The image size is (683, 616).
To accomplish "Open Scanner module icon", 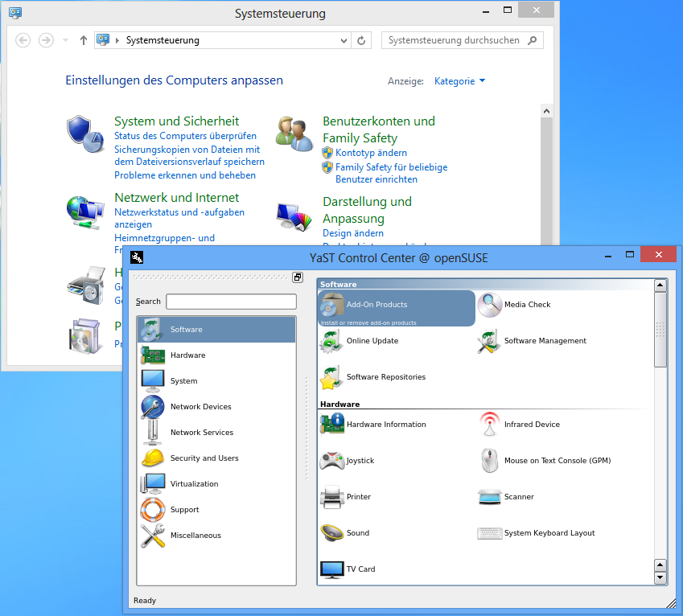I will point(490,497).
